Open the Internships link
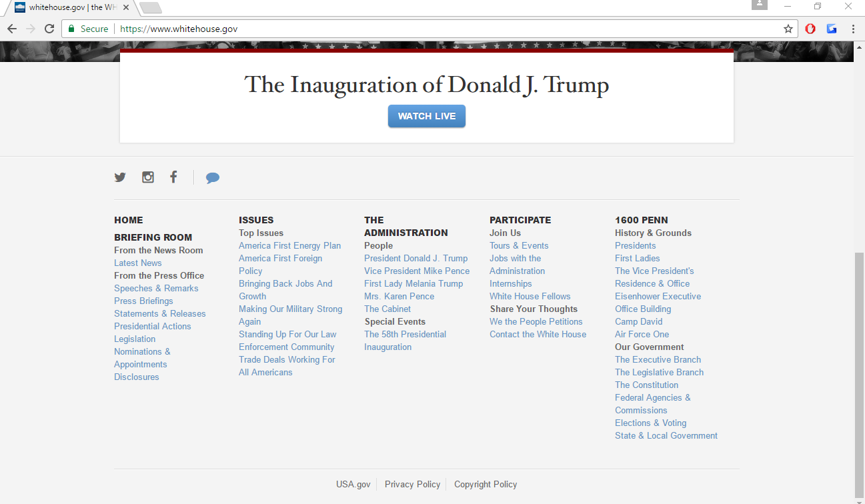This screenshot has width=865, height=504. coord(511,283)
